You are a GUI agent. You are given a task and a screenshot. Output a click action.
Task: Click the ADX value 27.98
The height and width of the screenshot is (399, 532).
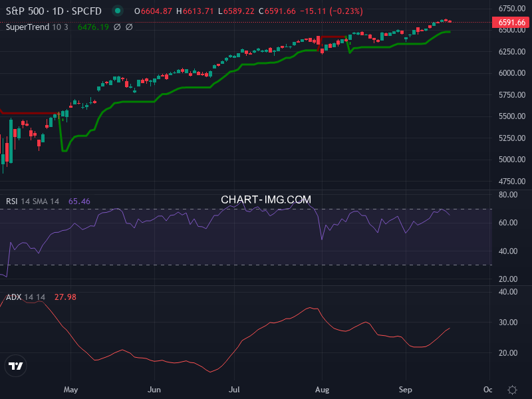click(65, 297)
